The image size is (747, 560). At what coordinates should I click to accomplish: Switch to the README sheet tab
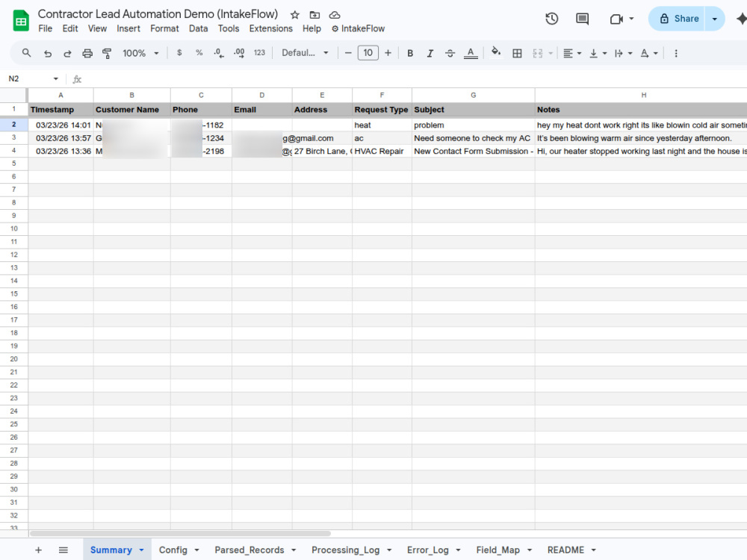565,550
